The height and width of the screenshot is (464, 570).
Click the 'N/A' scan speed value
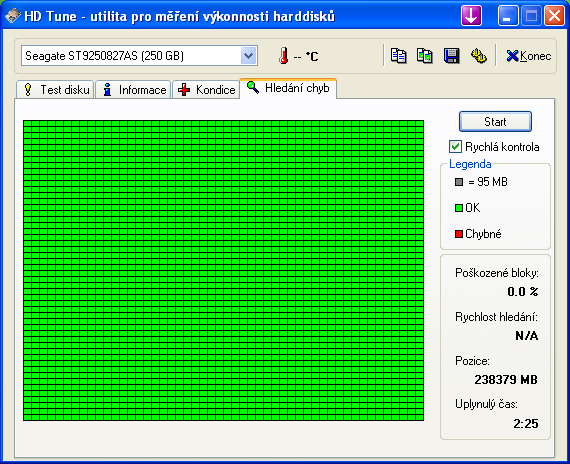[527, 336]
